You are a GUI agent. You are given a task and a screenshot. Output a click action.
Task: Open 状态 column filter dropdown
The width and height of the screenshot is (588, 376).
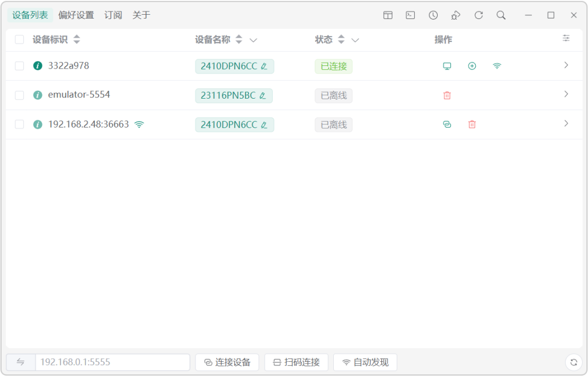(x=355, y=40)
